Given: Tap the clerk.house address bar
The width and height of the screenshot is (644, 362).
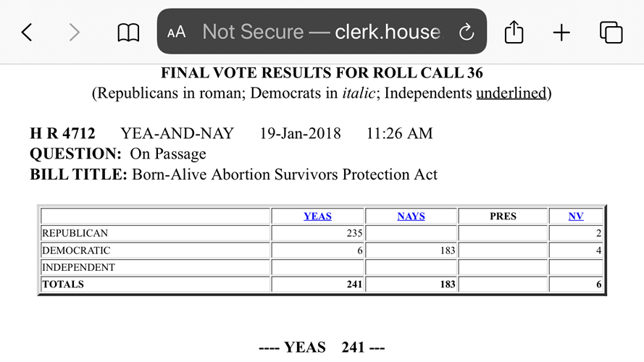Looking at the screenshot, I should (x=322, y=32).
